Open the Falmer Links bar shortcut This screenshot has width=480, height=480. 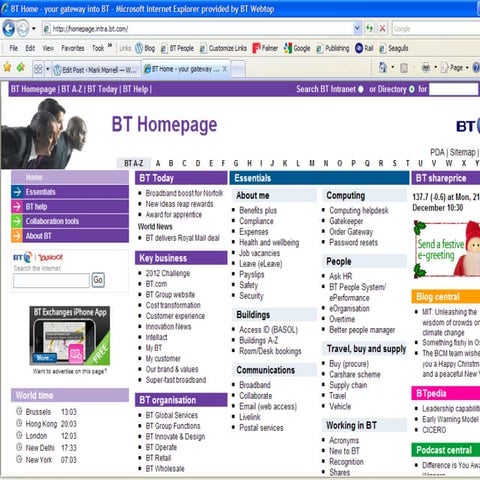(265, 48)
